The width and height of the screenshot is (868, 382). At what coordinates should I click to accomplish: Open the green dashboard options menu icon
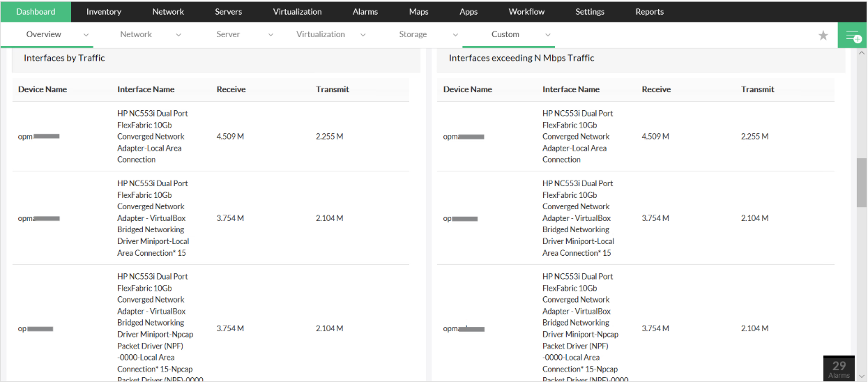click(x=852, y=36)
